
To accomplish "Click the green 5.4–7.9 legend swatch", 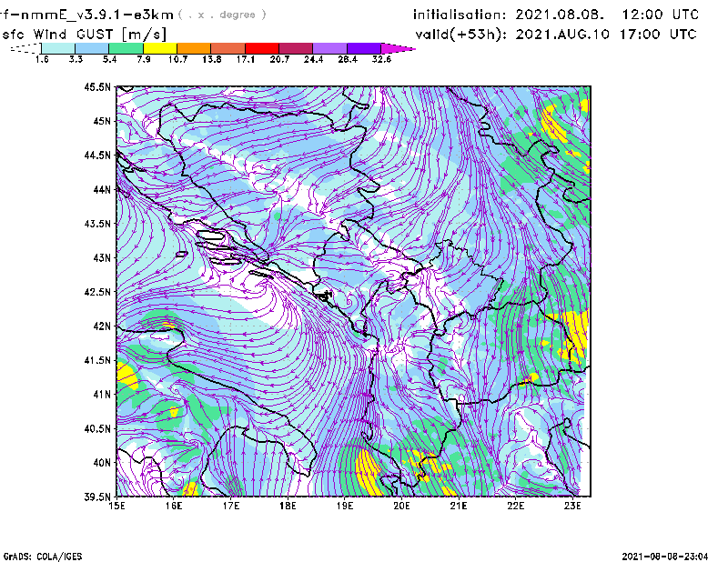I will 126,48.
